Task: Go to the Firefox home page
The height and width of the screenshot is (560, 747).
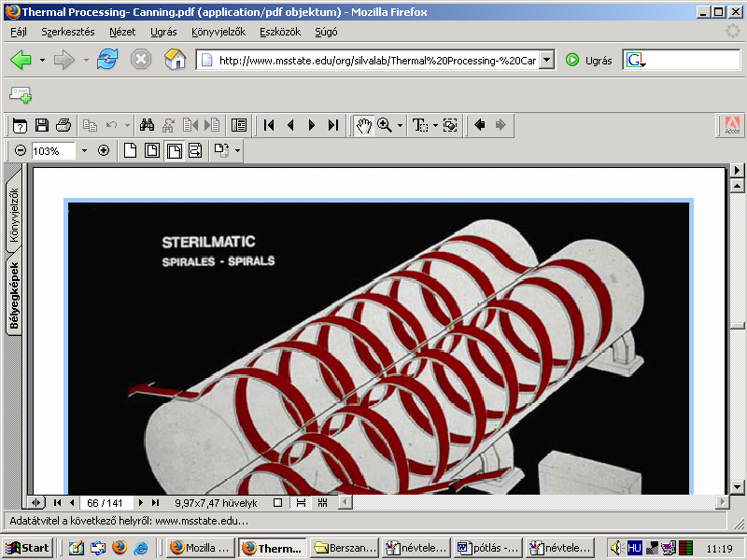Action: click(175, 60)
